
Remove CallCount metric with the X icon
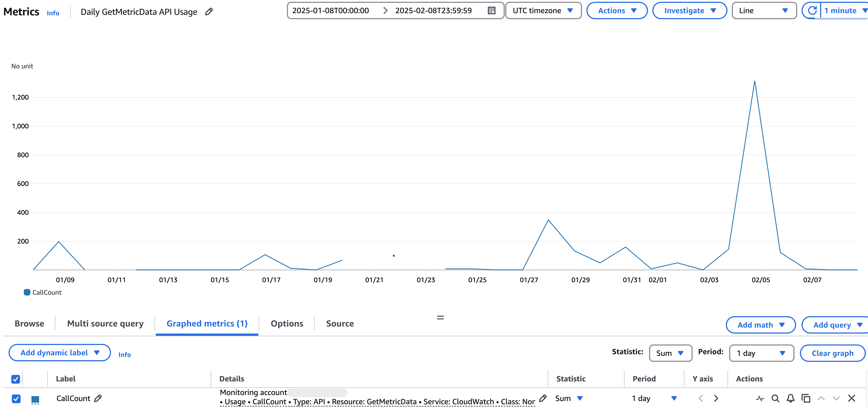click(852, 399)
